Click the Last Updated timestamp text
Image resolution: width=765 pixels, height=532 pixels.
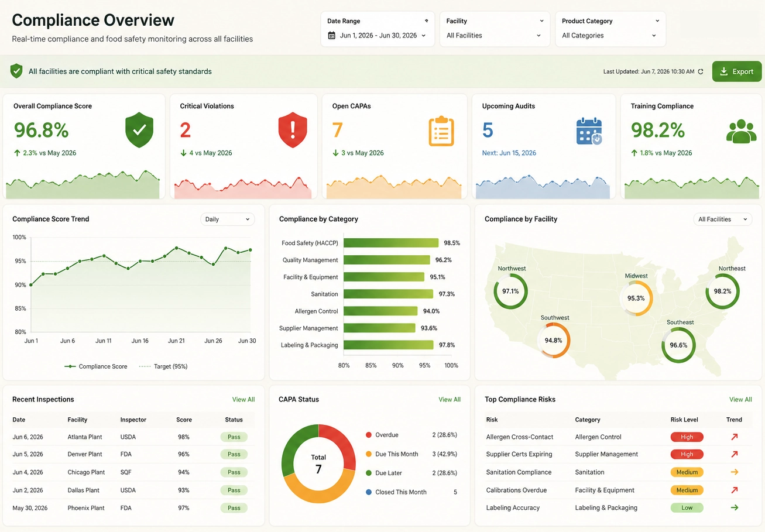[x=649, y=71]
